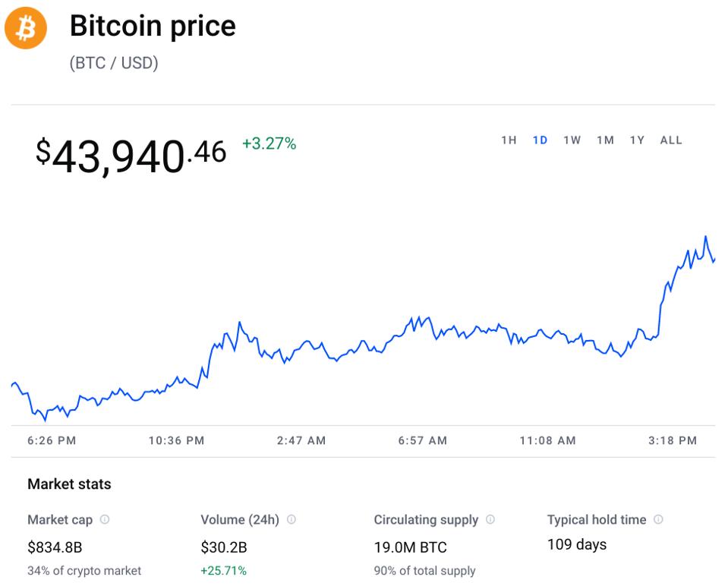Show the ALL time price chart
728x586 pixels.
coord(671,140)
